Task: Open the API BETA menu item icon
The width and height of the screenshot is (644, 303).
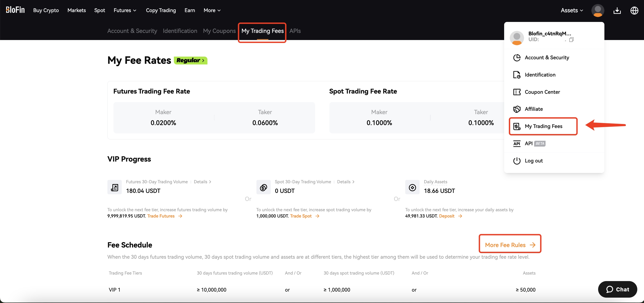Action: [x=517, y=143]
